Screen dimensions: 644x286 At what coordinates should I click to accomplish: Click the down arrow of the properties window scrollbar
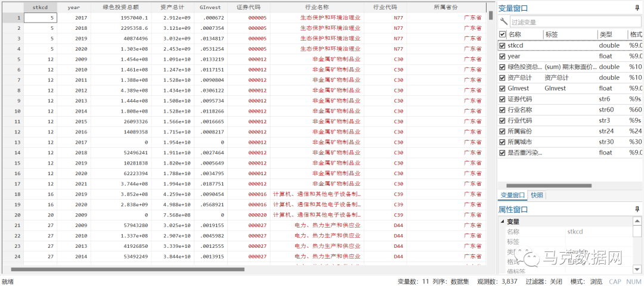[637, 269]
